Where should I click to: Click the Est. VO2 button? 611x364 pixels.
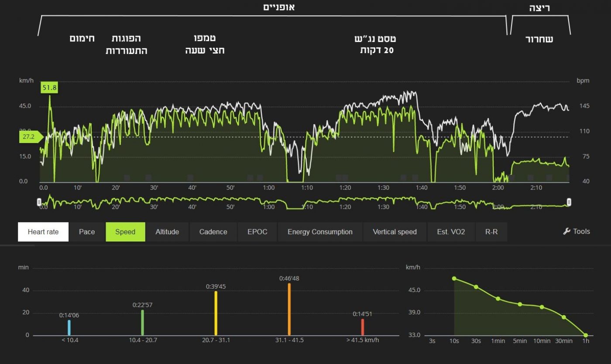click(x=451, y=232)
